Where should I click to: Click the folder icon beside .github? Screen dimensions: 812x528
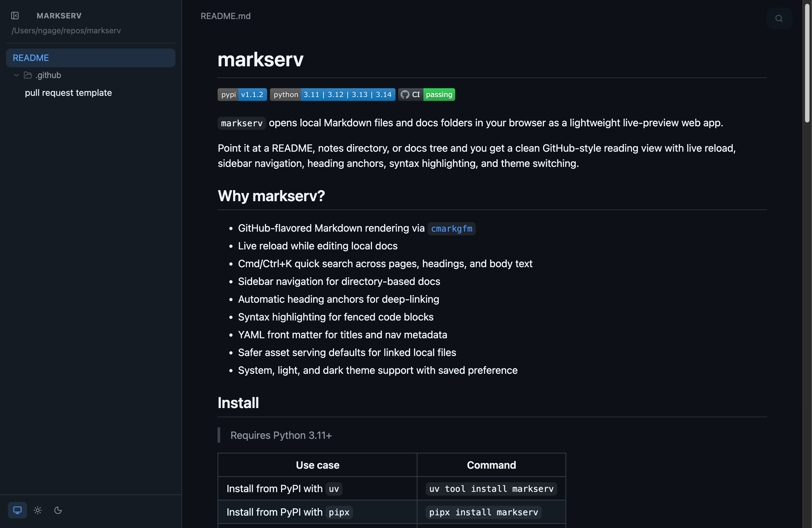pos(27,75)
